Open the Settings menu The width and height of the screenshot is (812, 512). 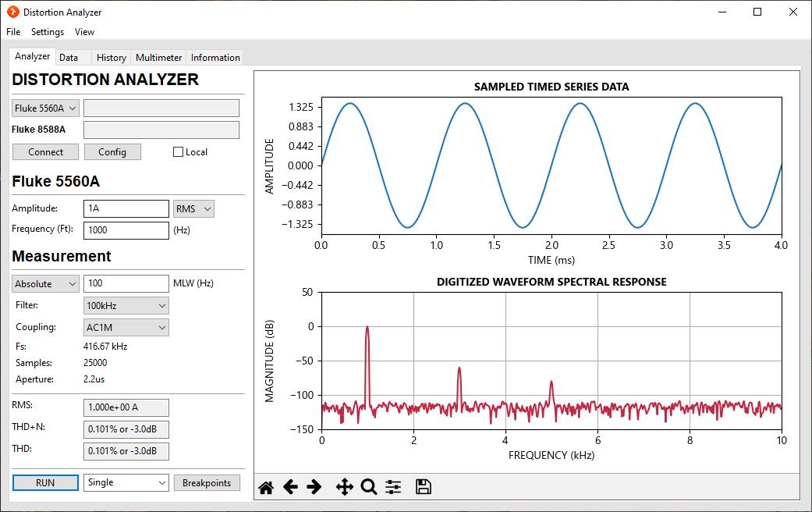tap(48, 32)
